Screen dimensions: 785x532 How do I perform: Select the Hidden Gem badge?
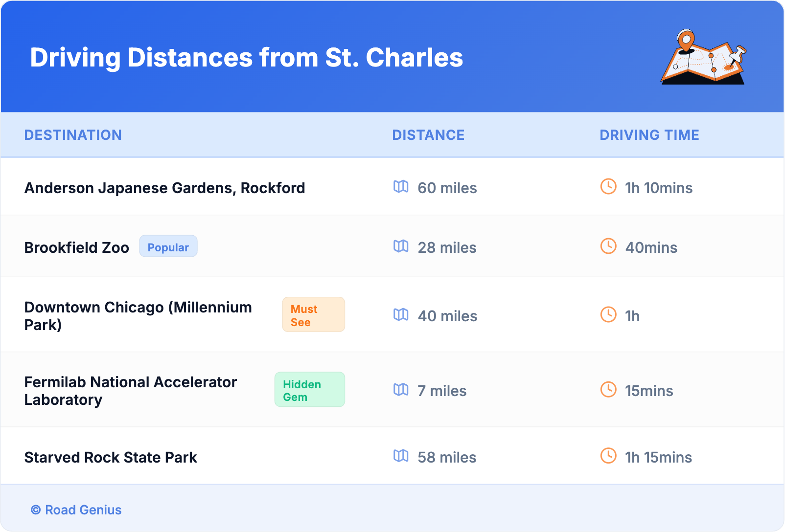point(309,390)
